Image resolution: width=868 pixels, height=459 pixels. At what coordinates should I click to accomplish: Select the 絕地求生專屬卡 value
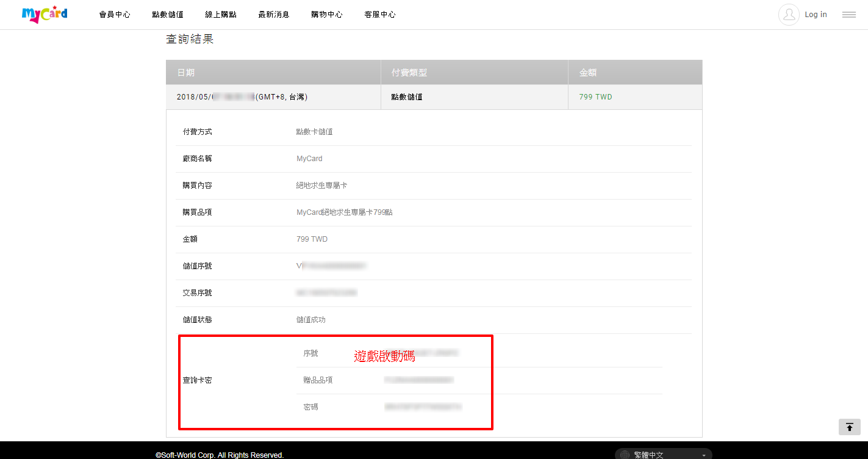(x=322, y=186)
